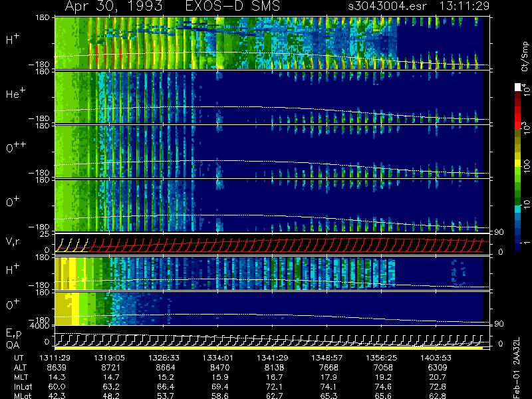Click the MLT value "19.2"

pos(384,377)
